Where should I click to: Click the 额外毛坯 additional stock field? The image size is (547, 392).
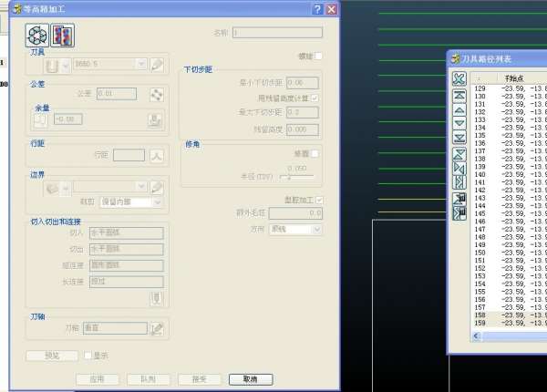tap(295, 213)
